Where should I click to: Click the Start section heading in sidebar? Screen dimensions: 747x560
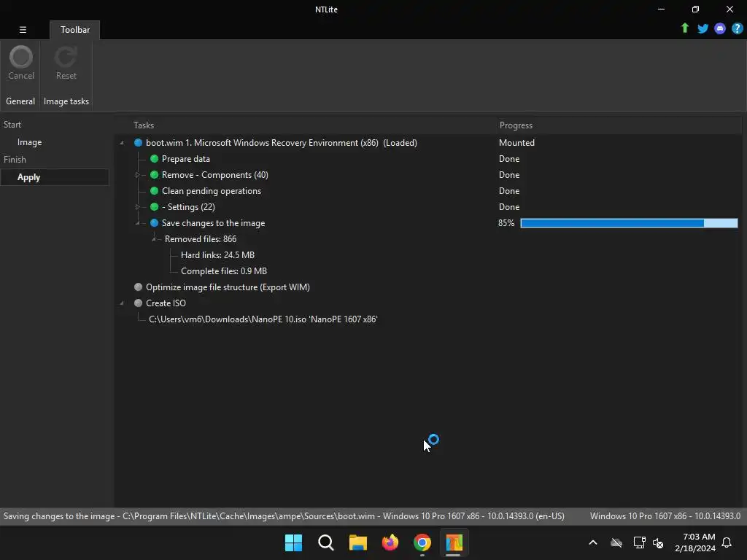pyautogui.click(x=12, y=125)
